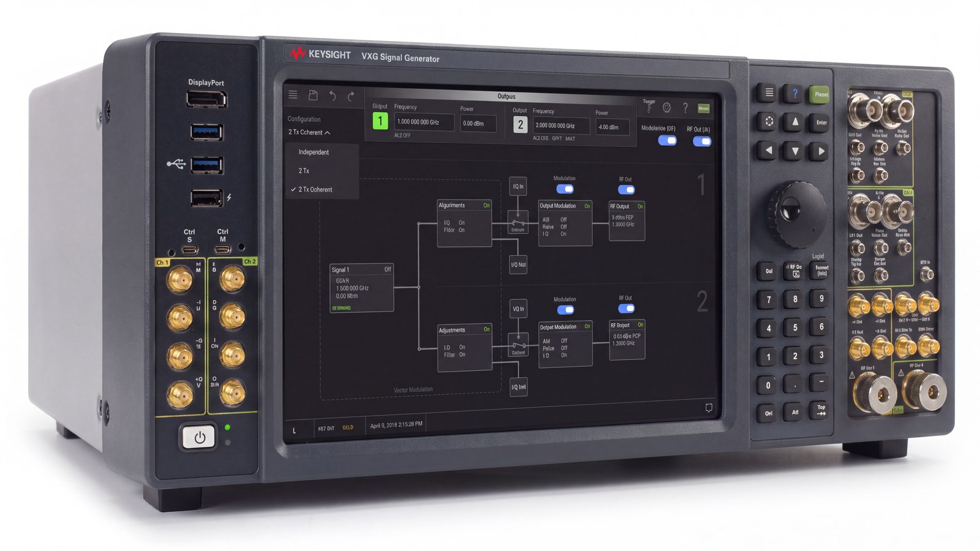Click the channel 2 routing switch block

(x=519, y=345)
